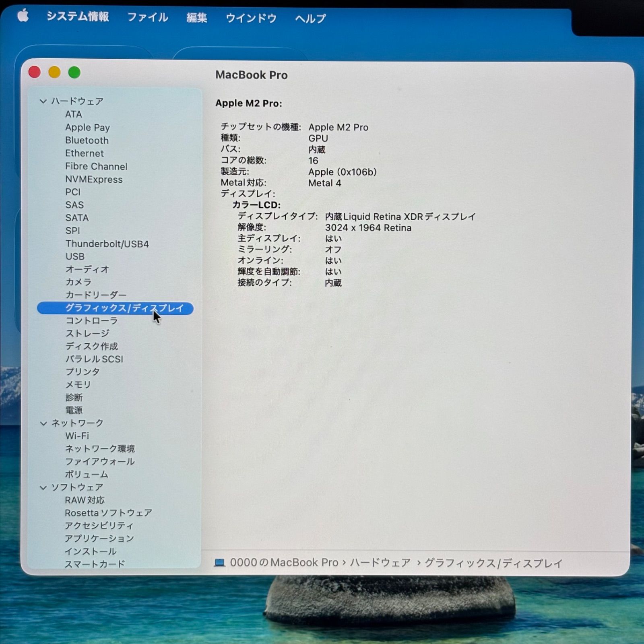
Task: Select カメラ in the sidebar
Action: tap(78, 282)
